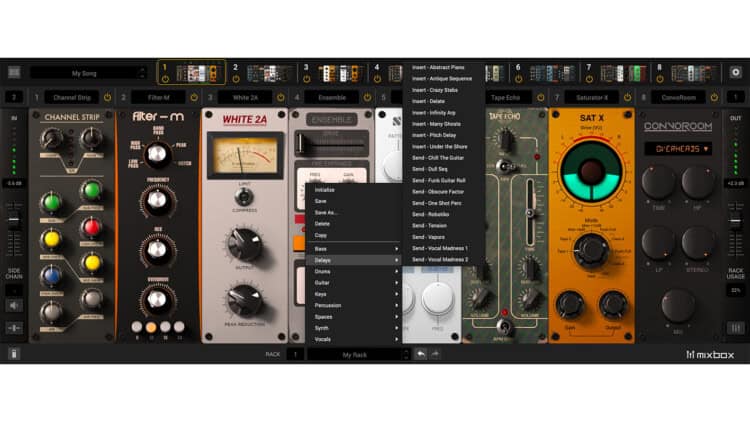Click the Tape Echo vertical time slider
This screenshot has width=750, height=422.
(x=530, y=213)
